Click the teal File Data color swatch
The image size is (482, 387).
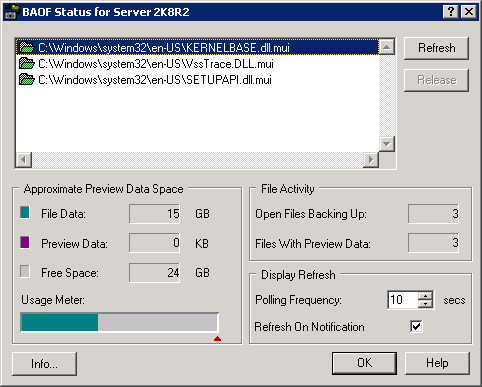click(25, 212)
